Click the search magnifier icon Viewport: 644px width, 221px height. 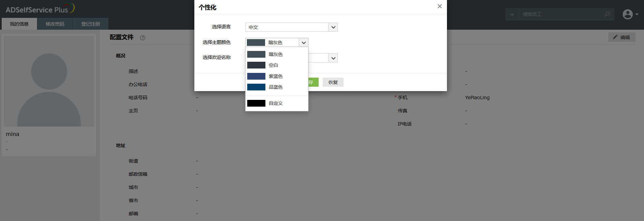(607, 14)
